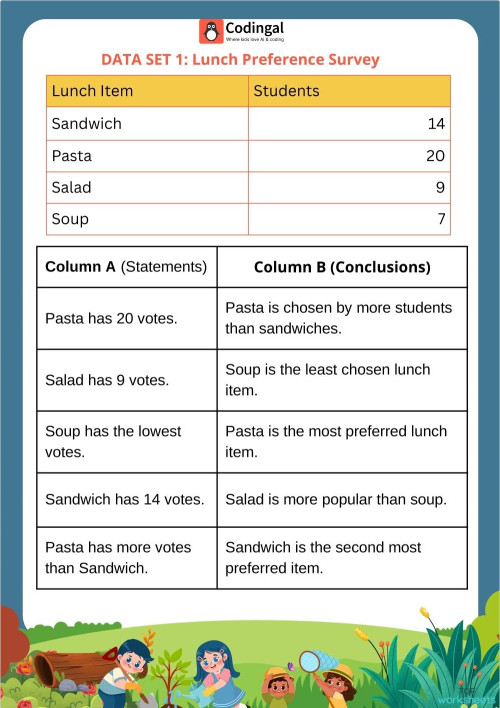500x708 pixels.
Task: Select the Salad row label
Action: tap(71, 187)
